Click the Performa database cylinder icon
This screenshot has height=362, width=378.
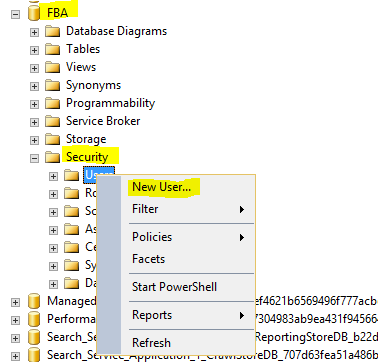point(34,320)
